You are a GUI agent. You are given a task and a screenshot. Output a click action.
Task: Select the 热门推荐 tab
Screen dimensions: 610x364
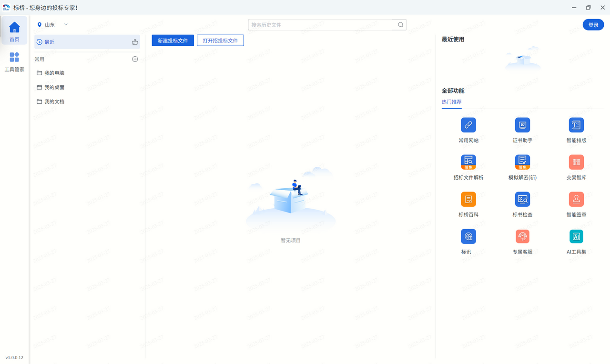click(x=451, y=101)
